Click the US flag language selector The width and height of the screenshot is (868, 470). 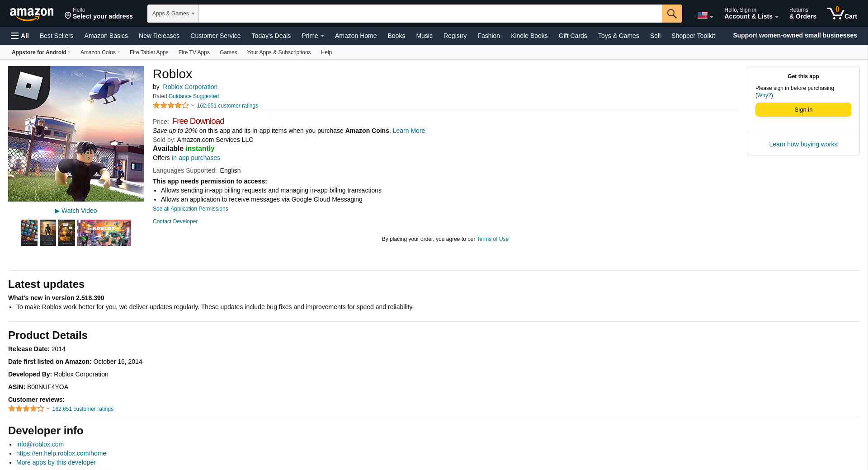(704, 16)
